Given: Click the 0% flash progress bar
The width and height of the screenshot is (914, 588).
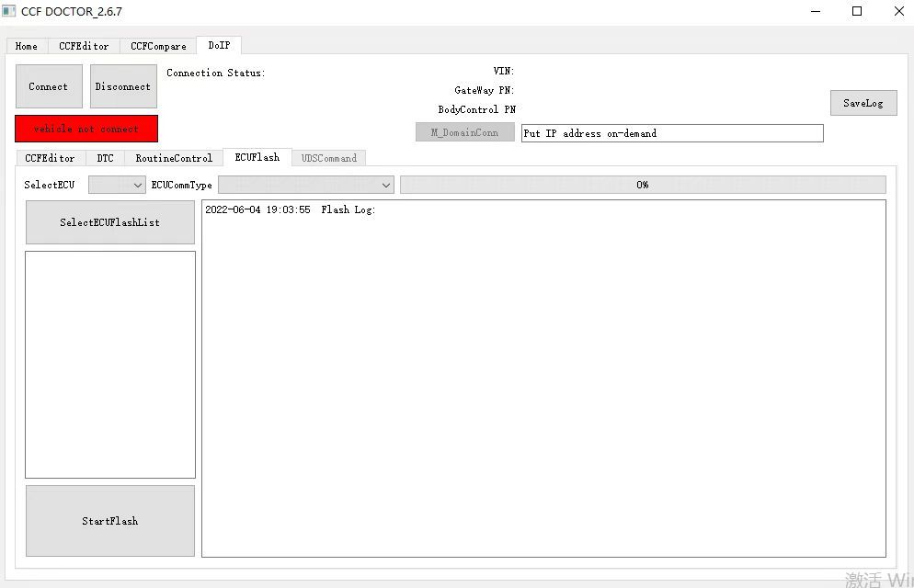Looking at the screenshot, I should pos(642,185).
